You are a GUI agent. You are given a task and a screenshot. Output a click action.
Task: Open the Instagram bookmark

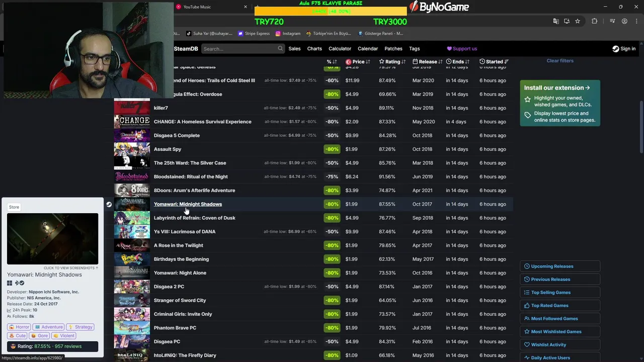288,34
